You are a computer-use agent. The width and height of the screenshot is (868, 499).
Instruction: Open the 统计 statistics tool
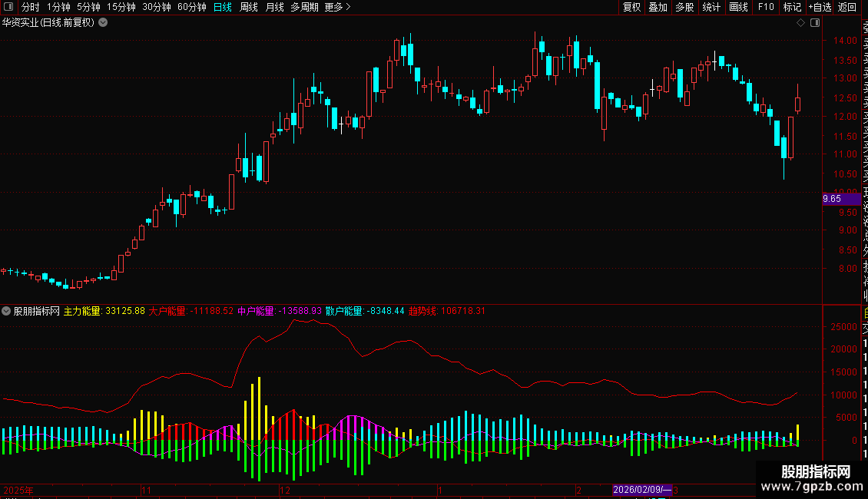711,7
